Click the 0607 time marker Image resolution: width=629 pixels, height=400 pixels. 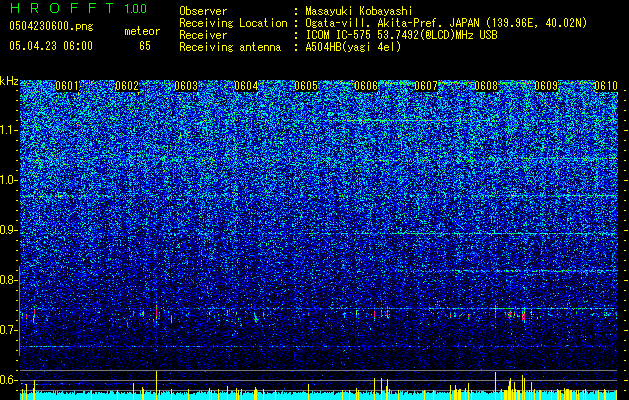point(426,86)
